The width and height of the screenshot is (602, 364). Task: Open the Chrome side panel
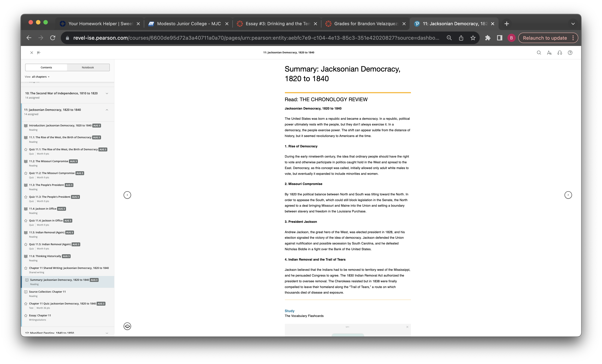pyautogui.click(x=500, y=38)
